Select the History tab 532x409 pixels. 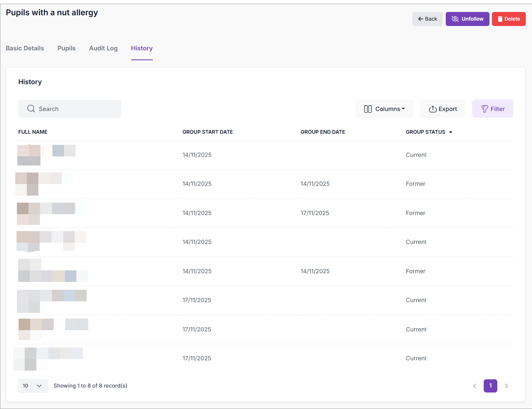click(x=142, y=48)
